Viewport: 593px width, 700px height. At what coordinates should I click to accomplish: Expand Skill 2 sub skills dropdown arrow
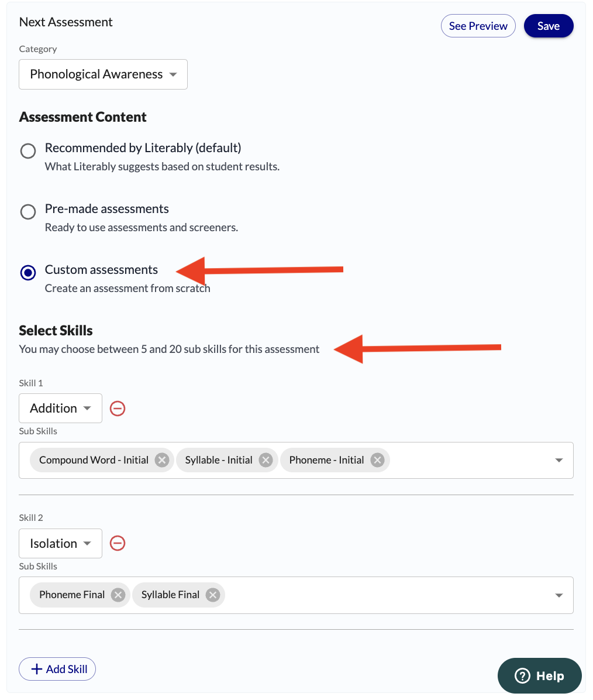tap(558, 596)
